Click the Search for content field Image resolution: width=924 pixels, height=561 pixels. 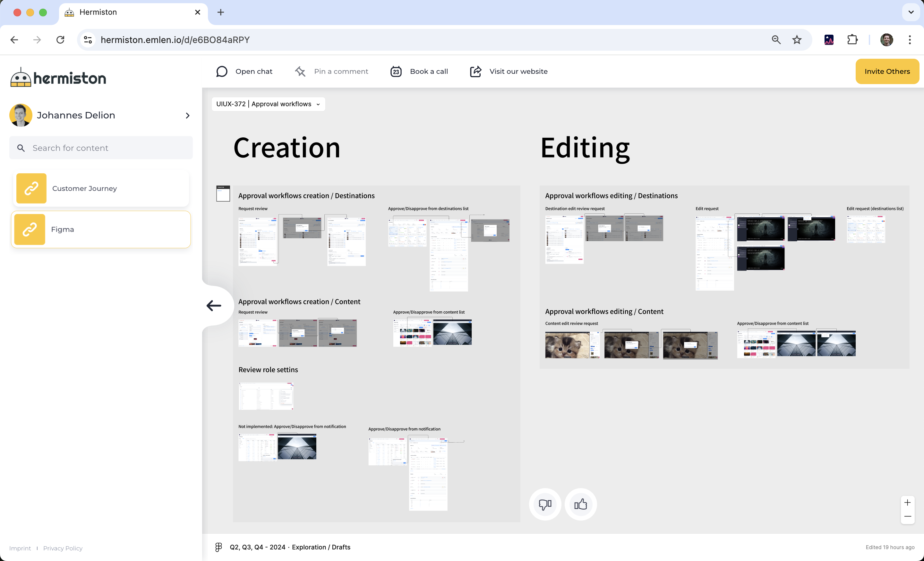(x=101, y=148)
